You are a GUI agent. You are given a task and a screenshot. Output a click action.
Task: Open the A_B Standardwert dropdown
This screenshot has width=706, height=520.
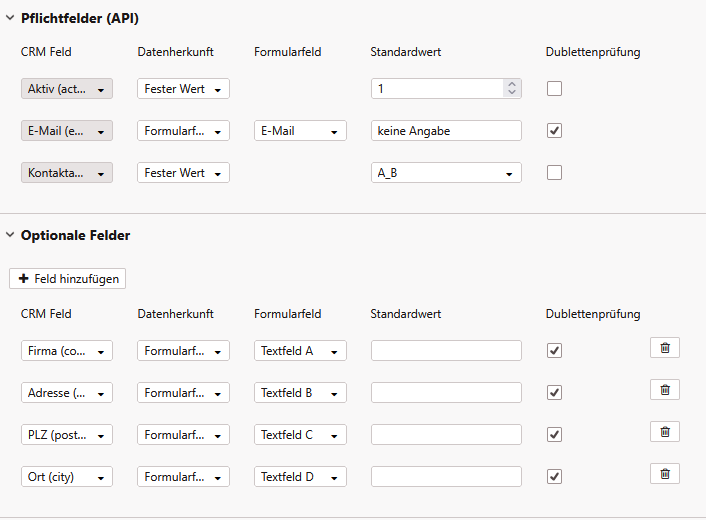tap(446, 173)
